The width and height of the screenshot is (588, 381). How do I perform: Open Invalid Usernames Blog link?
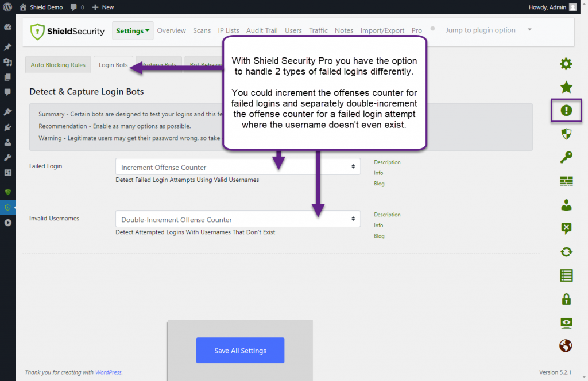click(x=379, y=236)
